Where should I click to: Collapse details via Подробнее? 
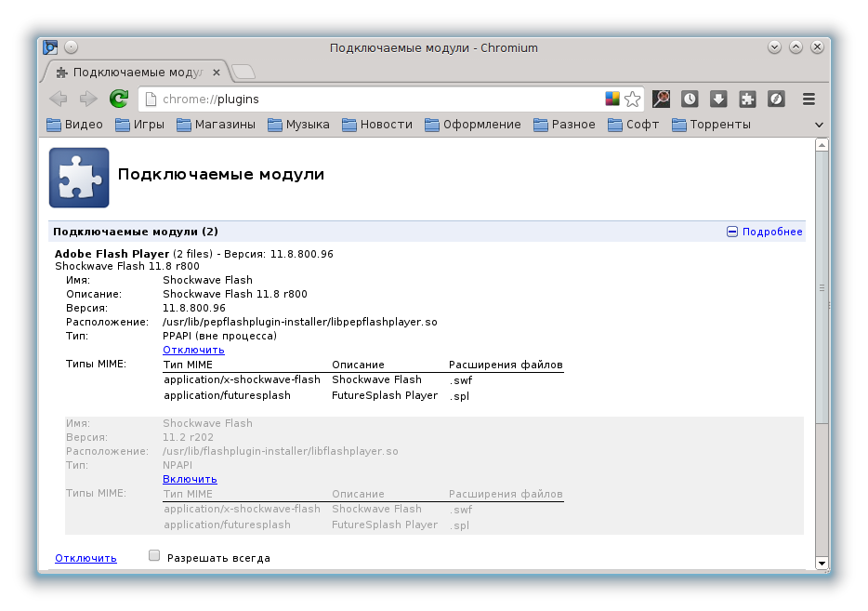click(765, 232)
